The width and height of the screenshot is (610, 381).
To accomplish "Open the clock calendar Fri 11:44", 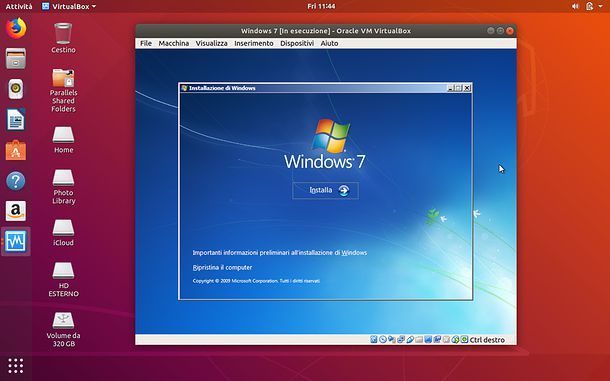I will click(x=321, y=6).
